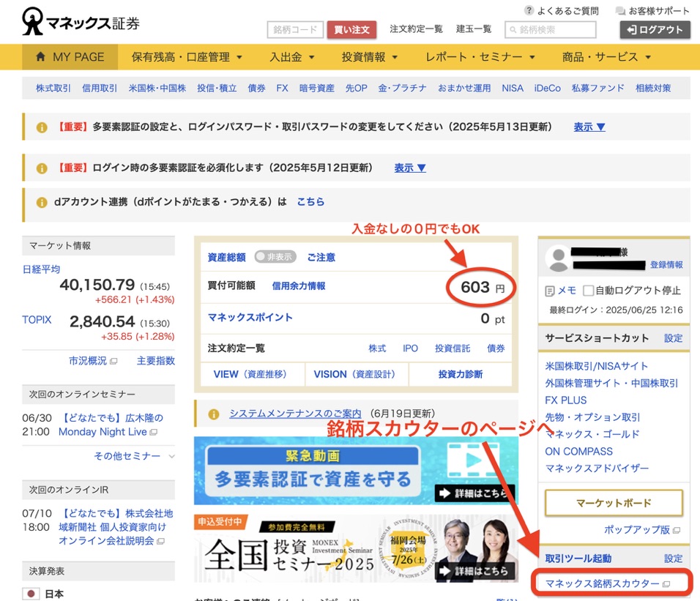Open 株式取引 in the product bar
The width and height of the screenshot is (700, 601).
pos(53,89)
